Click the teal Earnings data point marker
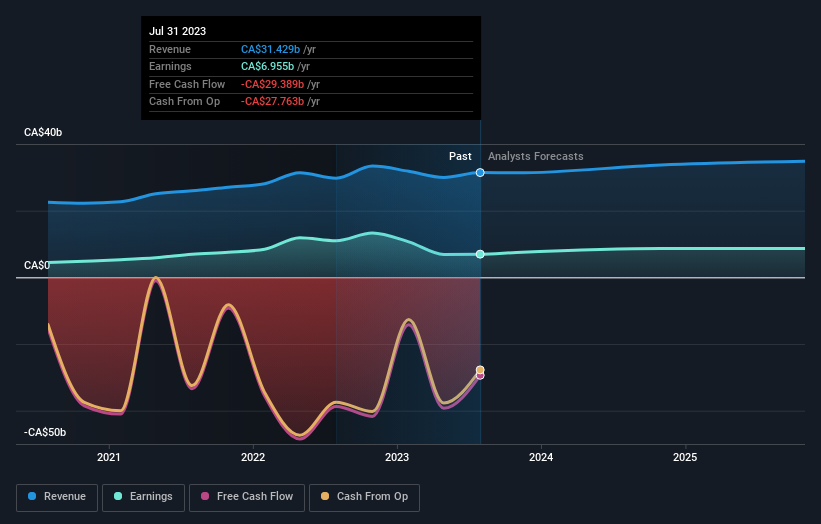 pyautogui.click(x=480, y=254)
